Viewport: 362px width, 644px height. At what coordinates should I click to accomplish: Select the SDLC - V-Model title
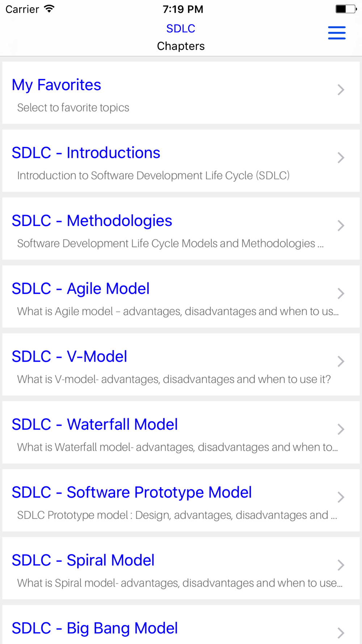pyautogui.click(x=70, y=357)
